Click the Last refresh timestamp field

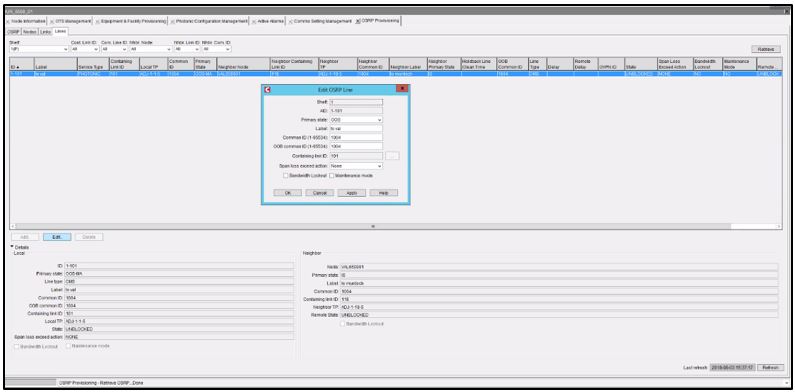(x=732, y=367)
